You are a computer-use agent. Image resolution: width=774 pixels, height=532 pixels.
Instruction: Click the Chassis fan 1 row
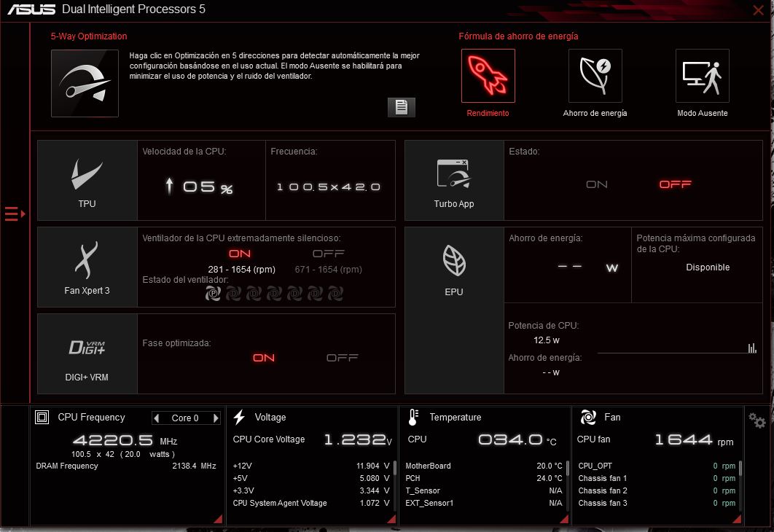tap(657, 478)
